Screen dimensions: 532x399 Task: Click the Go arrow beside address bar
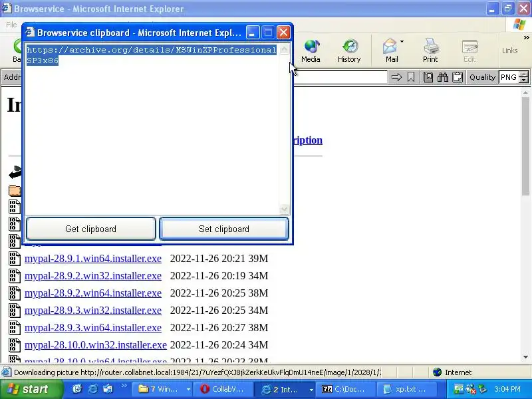coord(396,77)
